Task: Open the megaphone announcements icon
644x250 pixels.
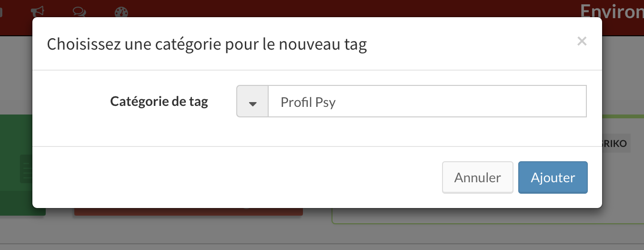Action: tap(37, 11)
